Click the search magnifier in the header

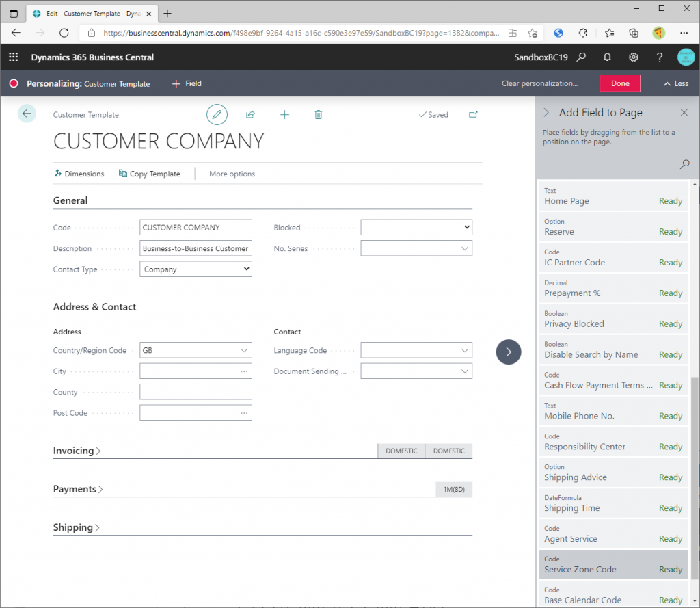pos(581,57)
